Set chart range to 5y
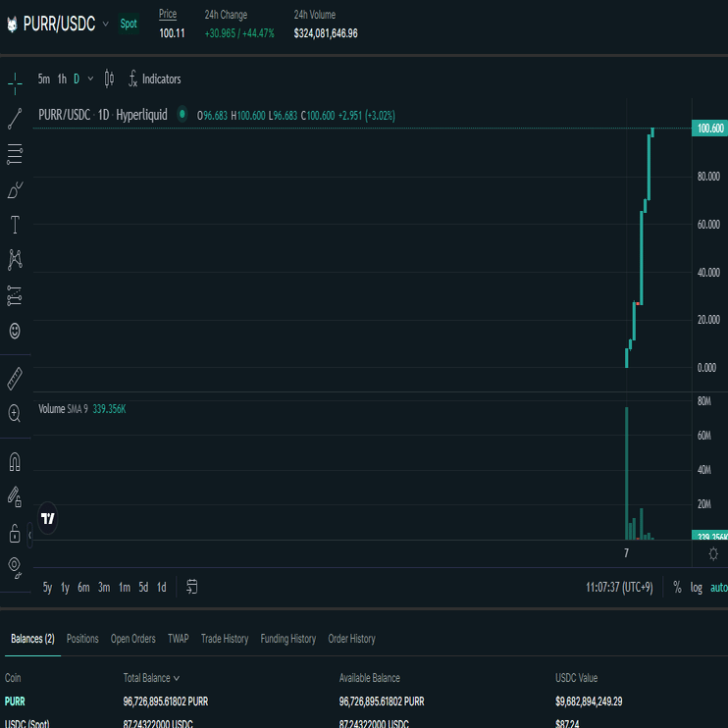Viewport: 728px width, 728px height. click(x=47, y=588)
